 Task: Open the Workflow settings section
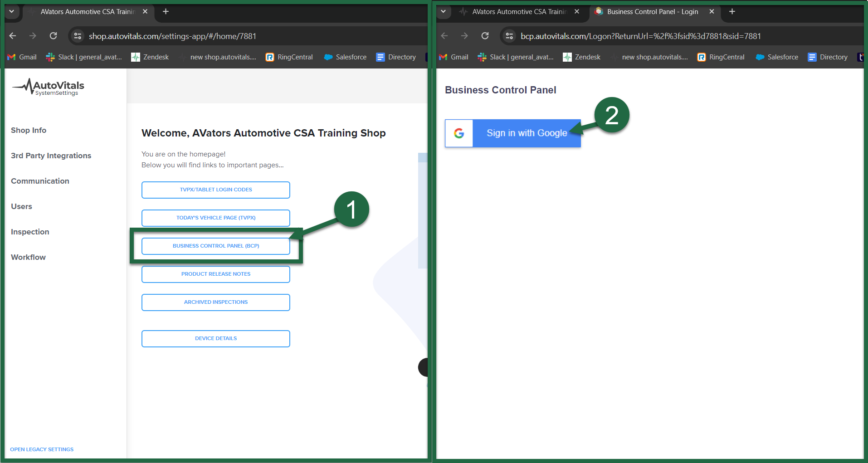pos(28,257)
